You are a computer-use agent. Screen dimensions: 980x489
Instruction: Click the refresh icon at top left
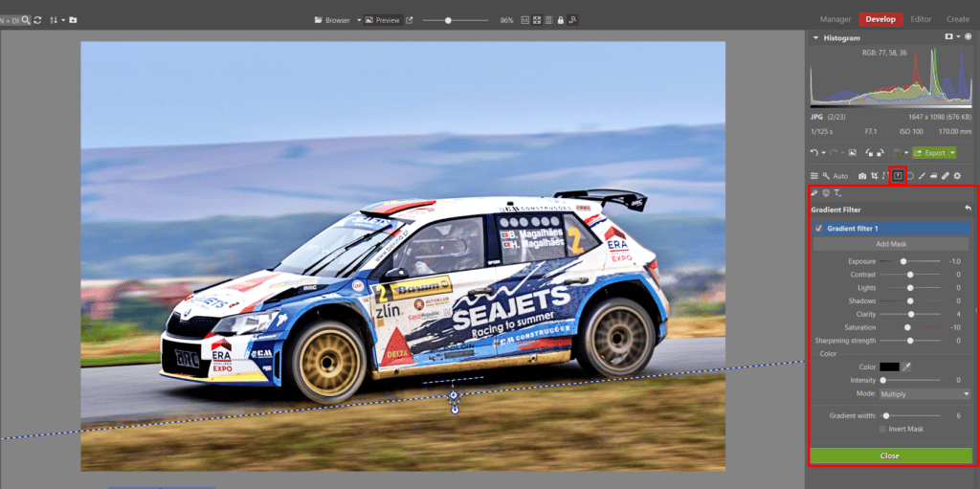(37, 20)
